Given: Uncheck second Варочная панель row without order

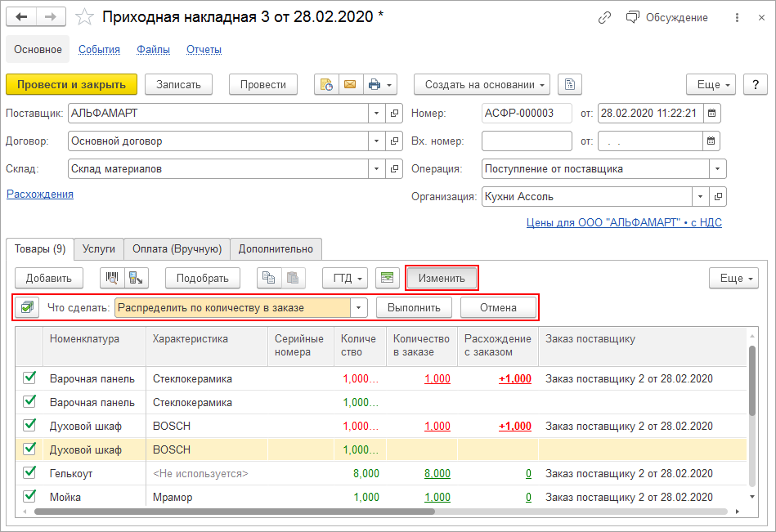Looking at the screenshot, I should click(29, 401).
